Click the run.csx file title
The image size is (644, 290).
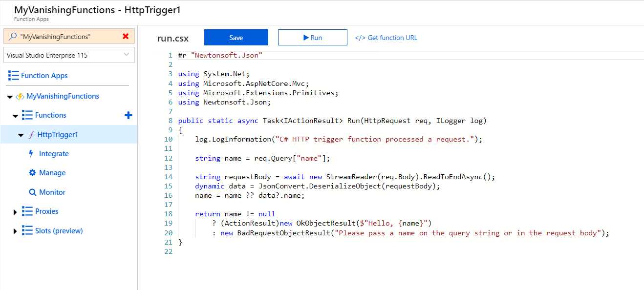(x=173, y=38)
